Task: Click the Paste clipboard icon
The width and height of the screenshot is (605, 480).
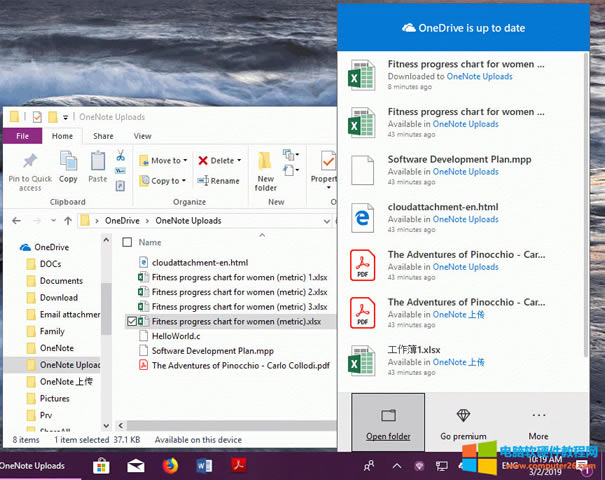Action: click(x=97, y=161)
